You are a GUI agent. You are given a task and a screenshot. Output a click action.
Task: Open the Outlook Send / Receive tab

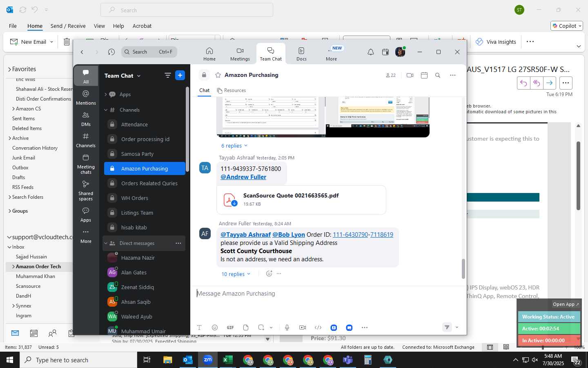(x=68, y=26)
